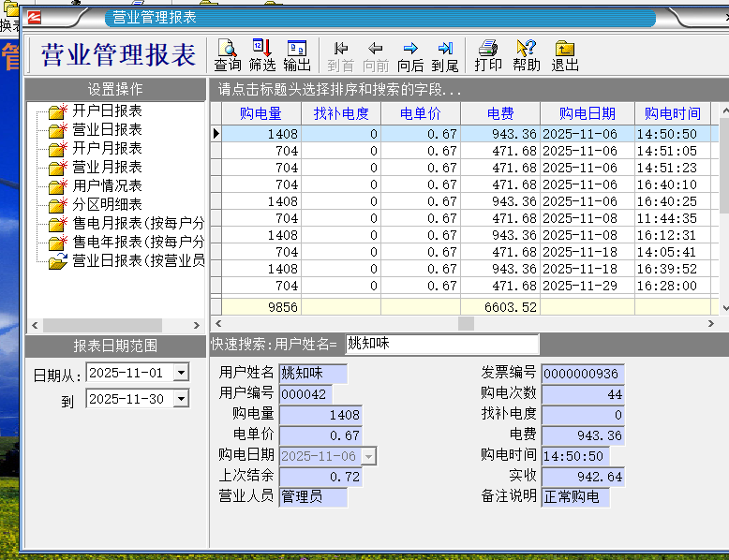Open the 购电日期 date dropdown arrow

pyautogui.click(x=368, y=456)
